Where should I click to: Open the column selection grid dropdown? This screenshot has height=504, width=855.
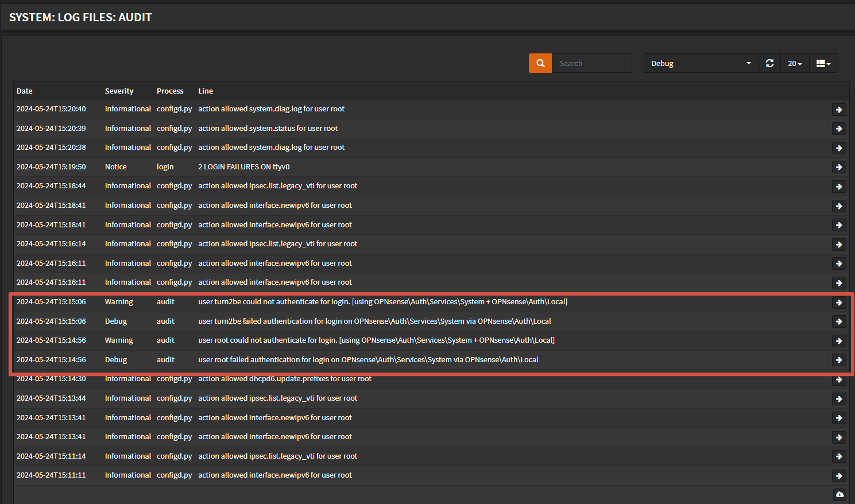click(x=823, y=63)
